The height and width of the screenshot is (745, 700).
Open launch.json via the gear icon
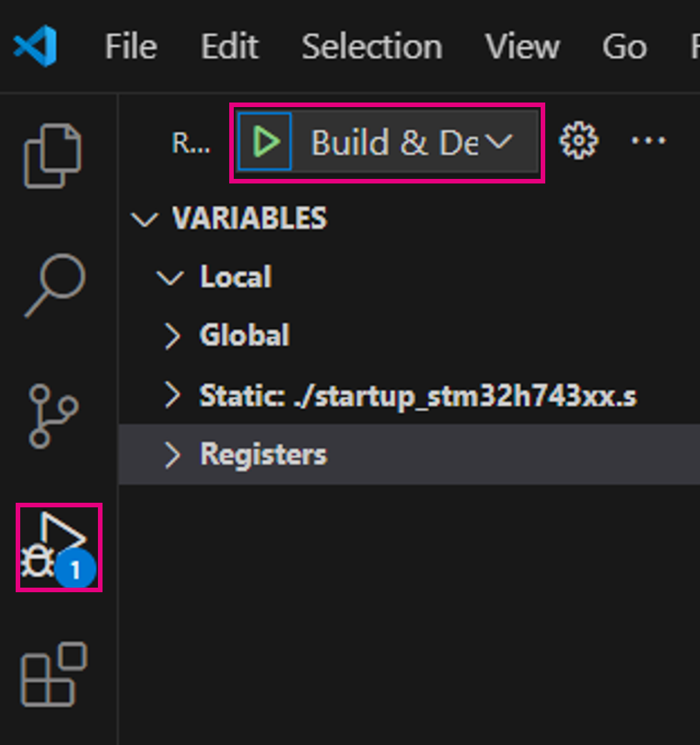(579, 141)
